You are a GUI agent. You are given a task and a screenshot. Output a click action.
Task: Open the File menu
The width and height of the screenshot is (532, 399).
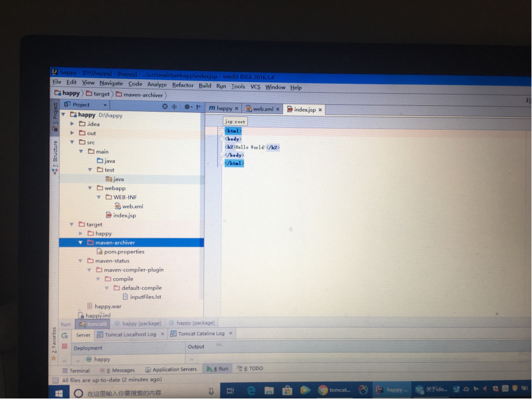57,82
